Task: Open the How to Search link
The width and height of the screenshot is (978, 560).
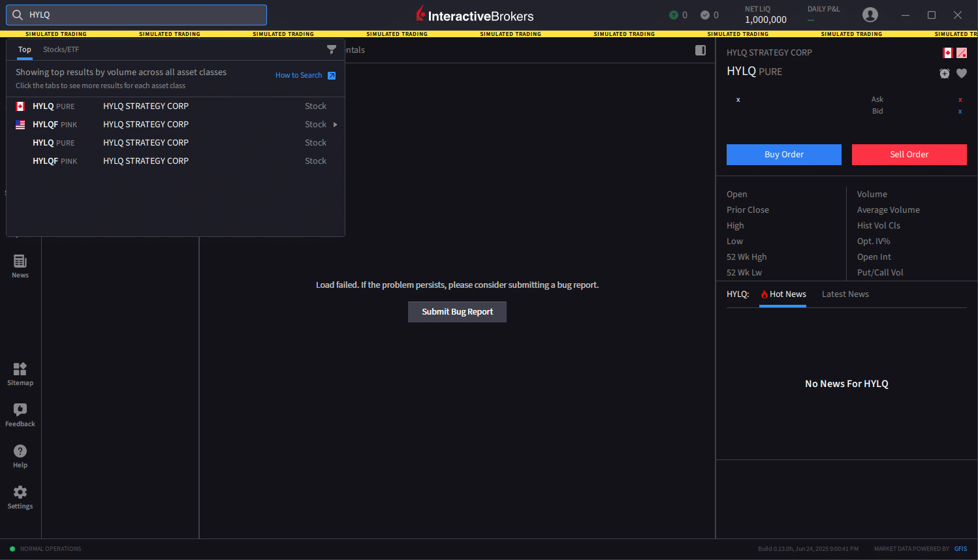Action: (x=298, y=76)
